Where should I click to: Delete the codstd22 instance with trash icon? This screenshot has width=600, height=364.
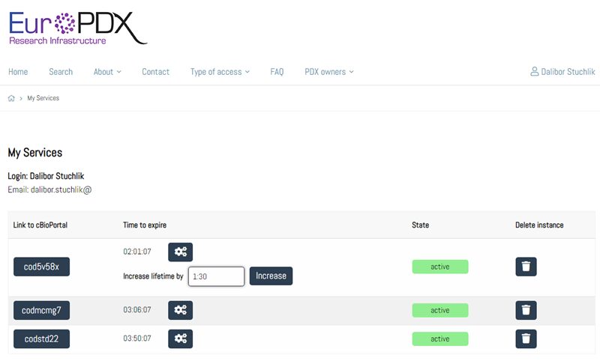coord(526,339)
